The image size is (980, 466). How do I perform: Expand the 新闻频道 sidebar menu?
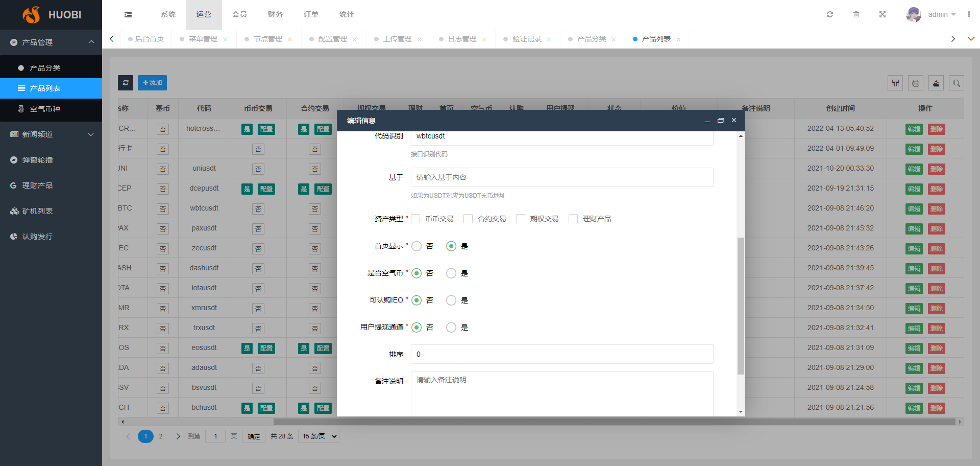click(x=51, y=134)
